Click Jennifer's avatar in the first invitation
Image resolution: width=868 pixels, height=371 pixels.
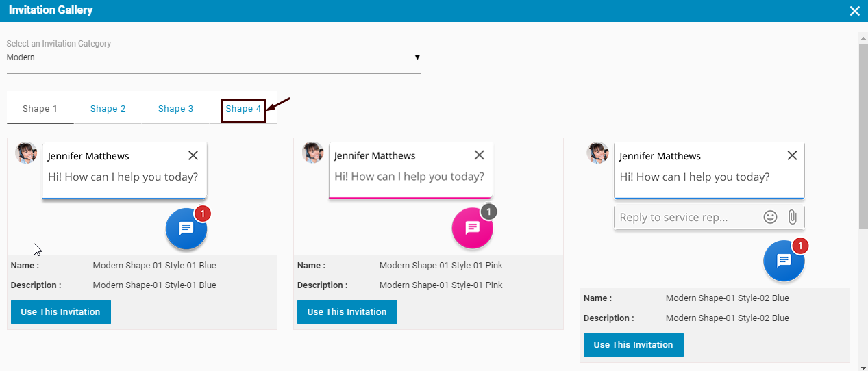26,153
